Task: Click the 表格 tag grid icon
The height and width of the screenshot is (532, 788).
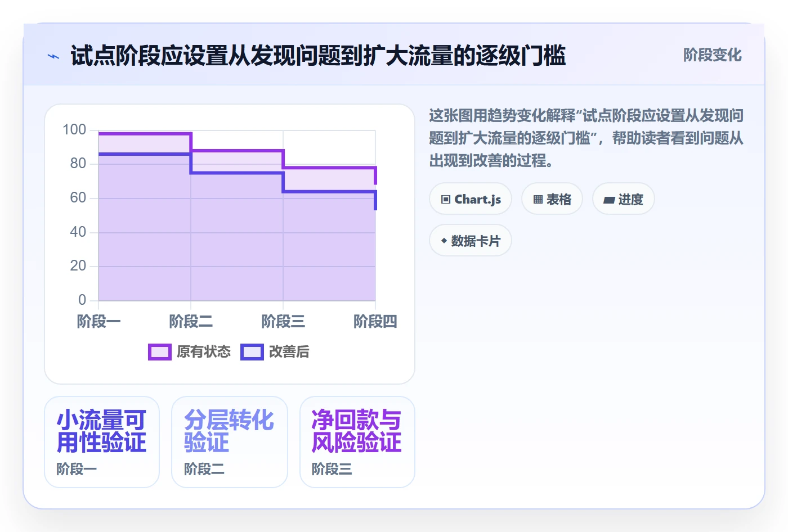Action: pyautogui.click(x=538, y=199)
